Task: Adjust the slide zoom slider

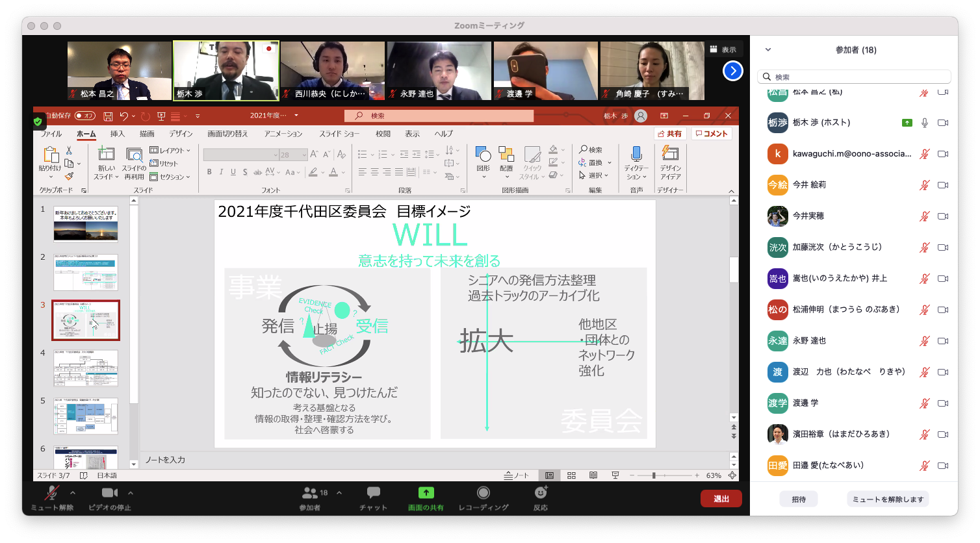Action: (654, 475)
